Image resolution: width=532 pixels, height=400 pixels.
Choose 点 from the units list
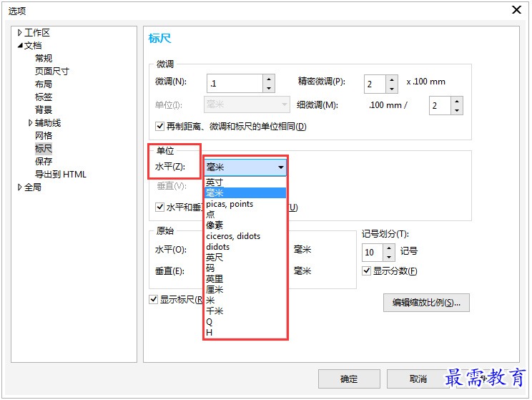(245, 214)
